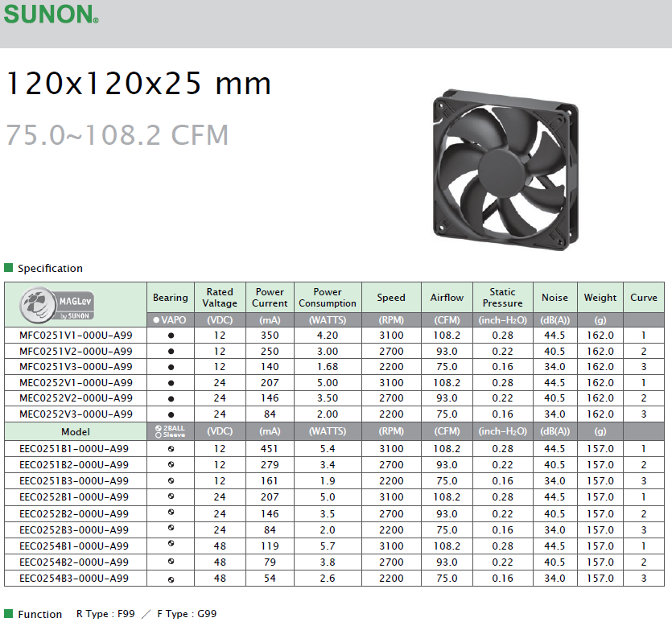Select model EEC0251B3-000U-A99

(74, 481)
